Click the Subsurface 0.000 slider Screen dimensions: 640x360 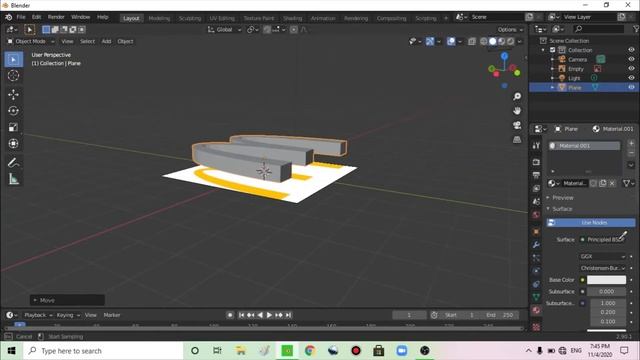click(x=606, y=291)
